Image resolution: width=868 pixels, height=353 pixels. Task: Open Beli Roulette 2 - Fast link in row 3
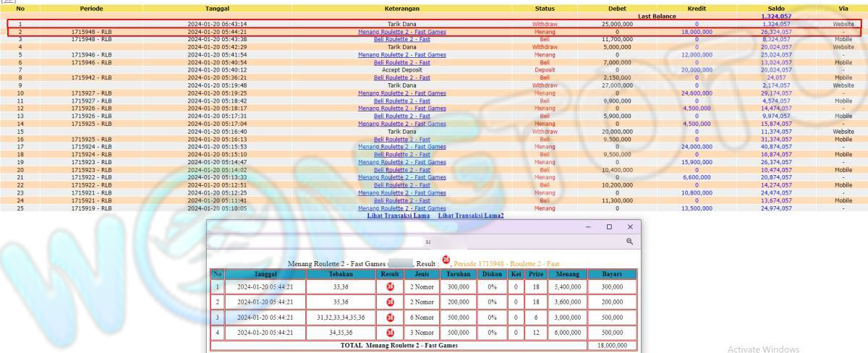tap(401, 39)
